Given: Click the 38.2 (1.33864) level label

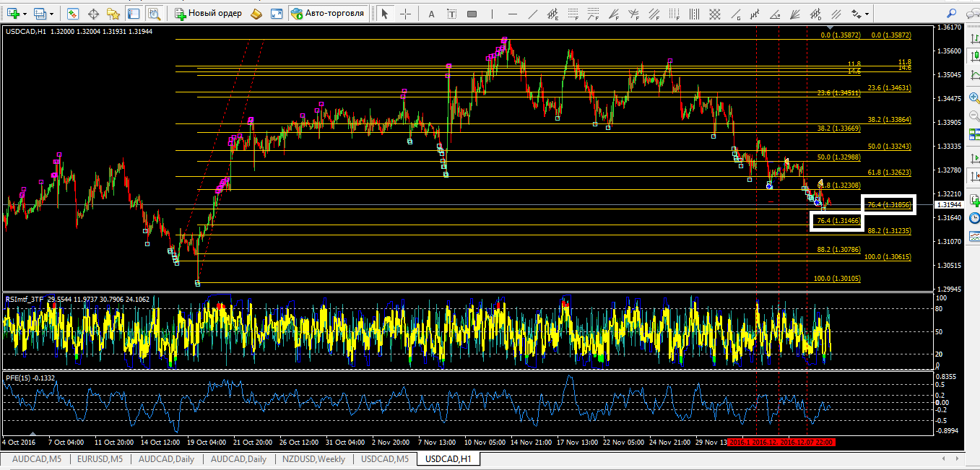Looking at the screenshot, I should (889, 120).
